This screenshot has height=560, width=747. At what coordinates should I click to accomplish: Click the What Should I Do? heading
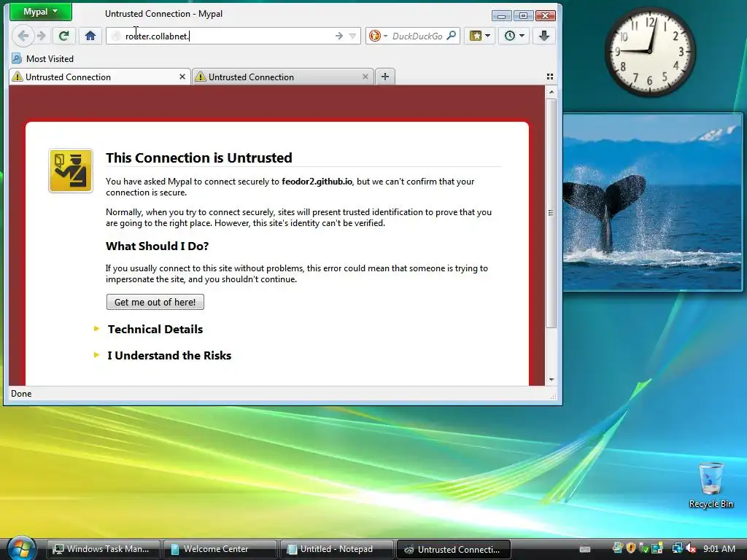pyautogui.click(x=158, y=246)
